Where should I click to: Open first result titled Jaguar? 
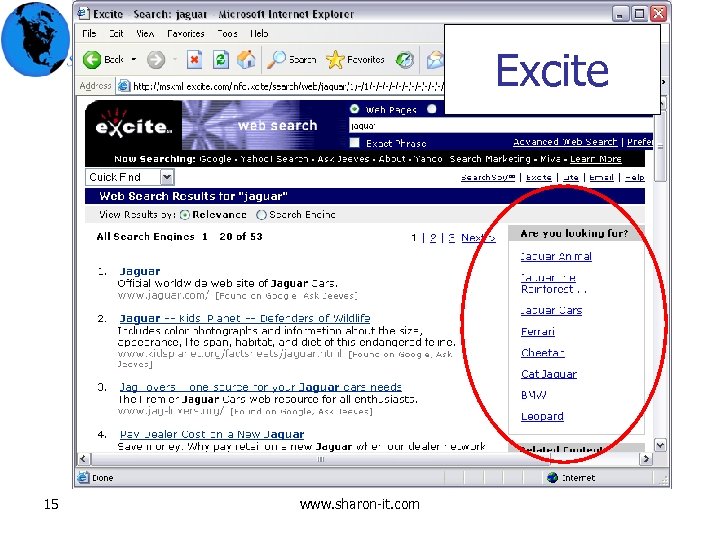point(140,271)
